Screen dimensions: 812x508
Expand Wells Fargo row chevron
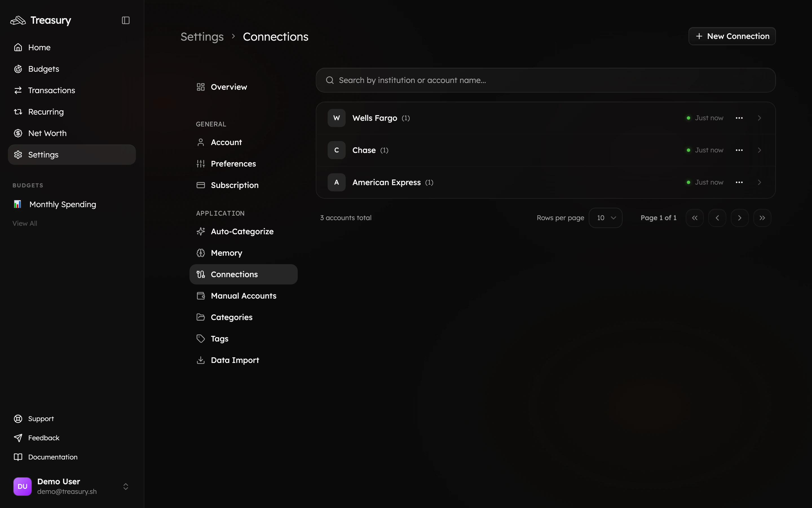[759, 118]
